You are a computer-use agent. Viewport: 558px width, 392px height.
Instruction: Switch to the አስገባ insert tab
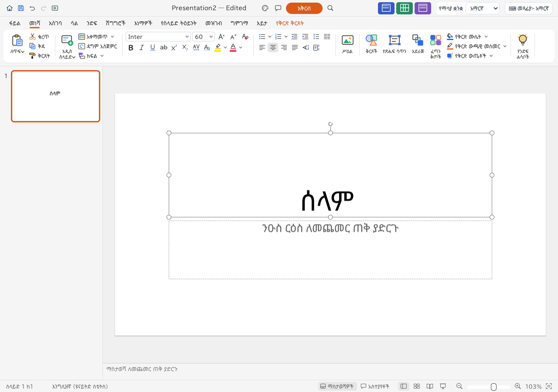click(x=55, y=23)
